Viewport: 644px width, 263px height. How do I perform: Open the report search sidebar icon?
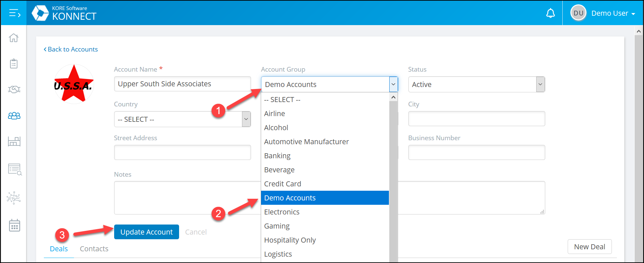click(x=15, y=169)
